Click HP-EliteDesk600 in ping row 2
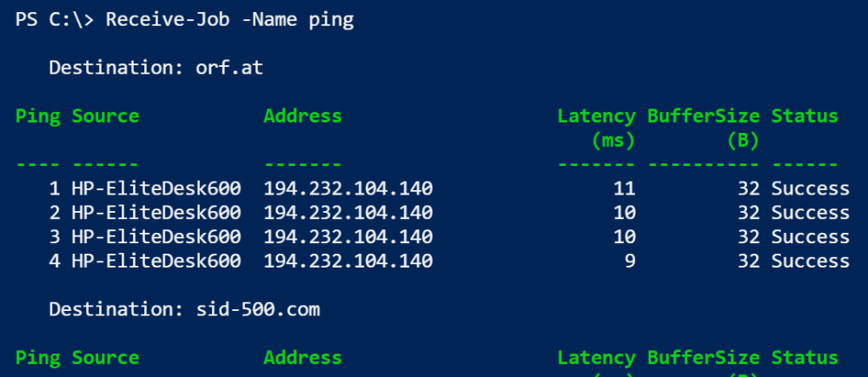 pos(156,213)
